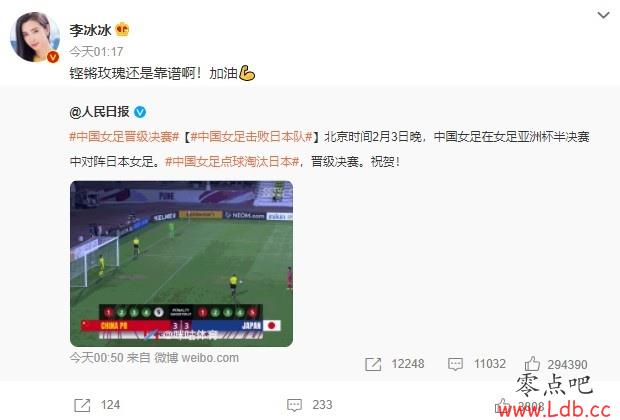Open comments icon showing 11032
Image resolution: width=620 pixels, height=420 pixels.
coord(477,364)
